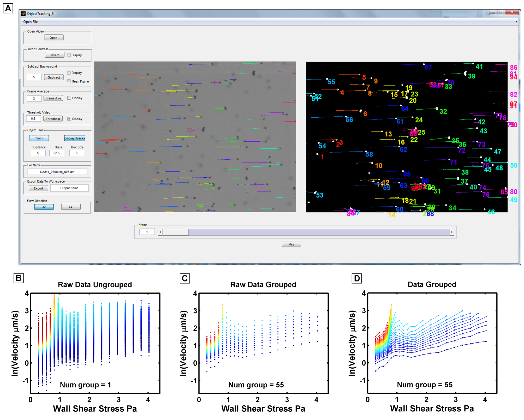
Task: Set flow direction left with << button
Action: point(44,207)
